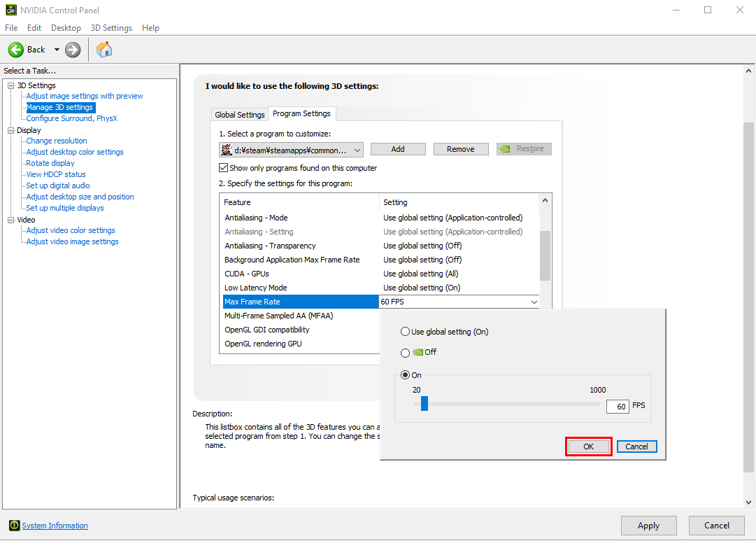The image size is (756, 541).
Task: Click the main panel scroll up arrow
Action: coord(748,71)
